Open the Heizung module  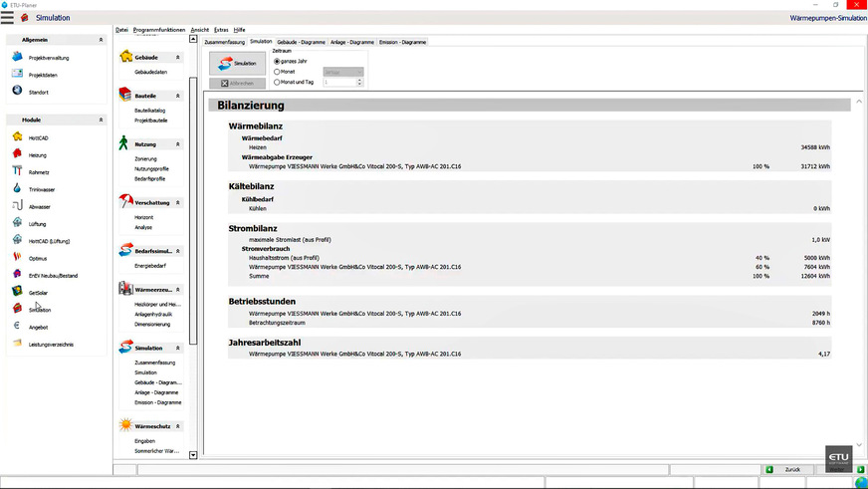(37, 155)
